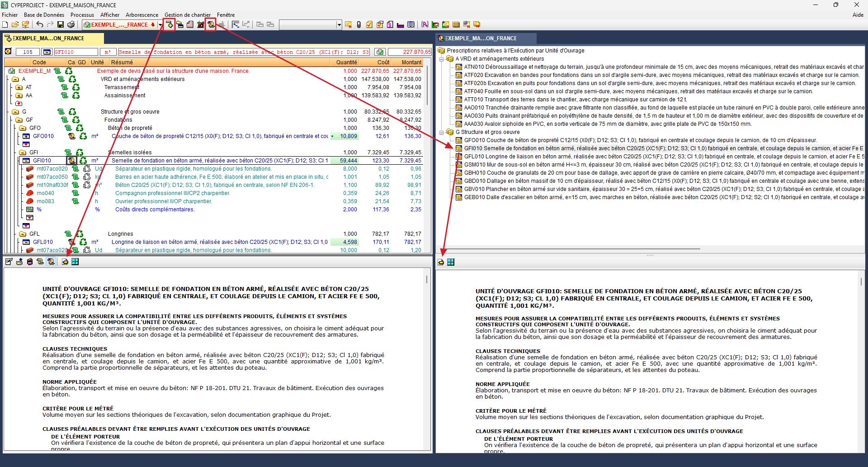Click the purple braces icon in the toolbar
This screenshot has height=467, width=868.
tap(425, 24)
